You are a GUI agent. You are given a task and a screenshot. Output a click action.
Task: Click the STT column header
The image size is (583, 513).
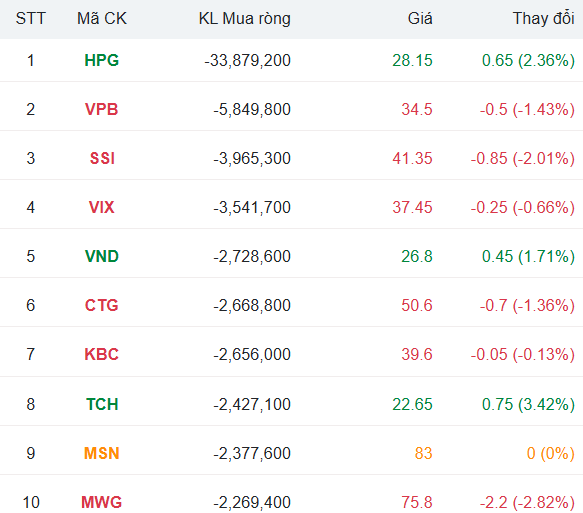pos(30,18)
